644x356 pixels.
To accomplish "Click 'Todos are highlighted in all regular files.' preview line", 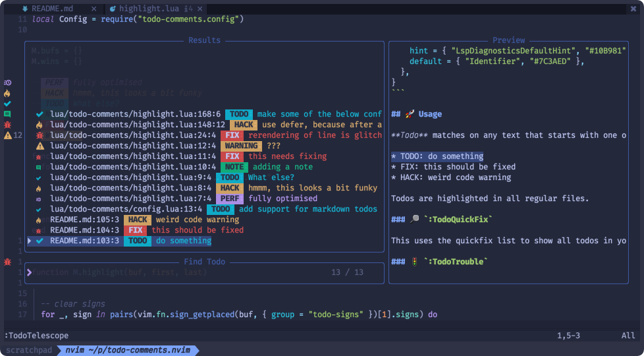I will 490,198.
